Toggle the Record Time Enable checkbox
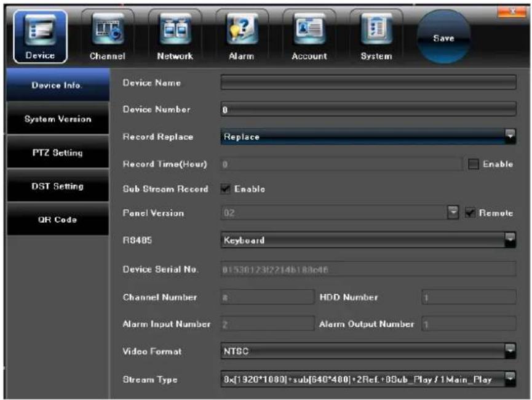Viewport: 532px width, 400px height. point(474,164)
